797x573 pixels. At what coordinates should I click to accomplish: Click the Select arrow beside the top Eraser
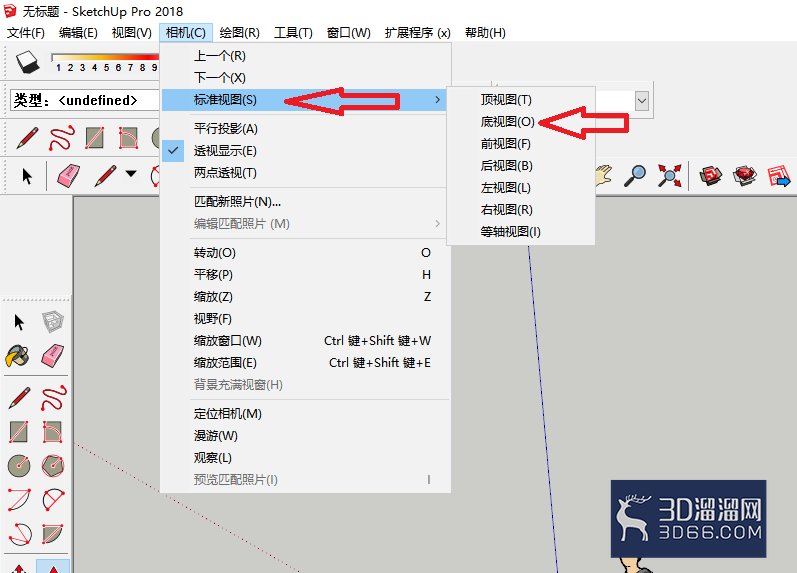click(x=27, y=176)
